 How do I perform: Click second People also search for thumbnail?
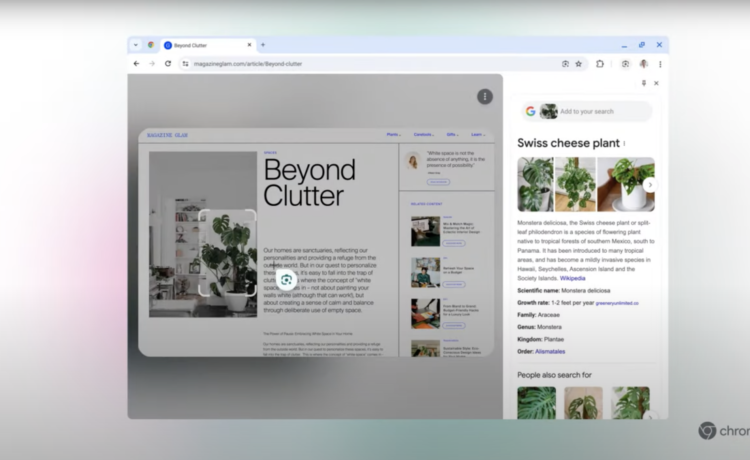coord(584,403)
